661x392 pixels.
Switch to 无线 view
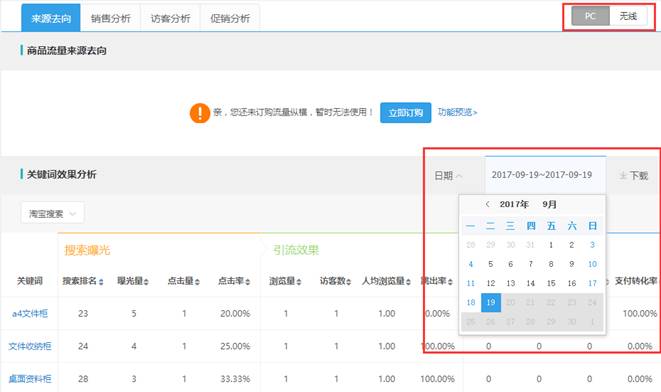pyautogui.click(x=628, y=16)
